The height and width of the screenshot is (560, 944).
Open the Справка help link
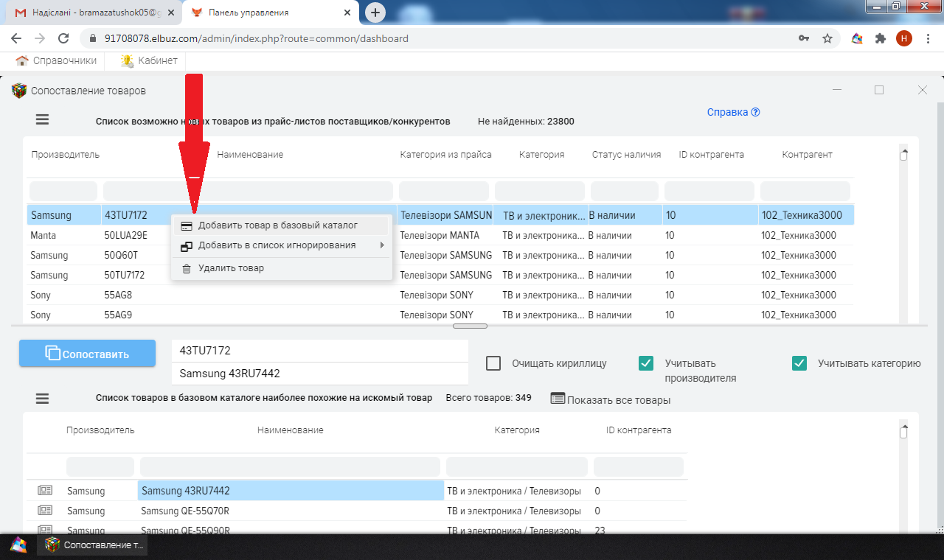click(733, 112)
